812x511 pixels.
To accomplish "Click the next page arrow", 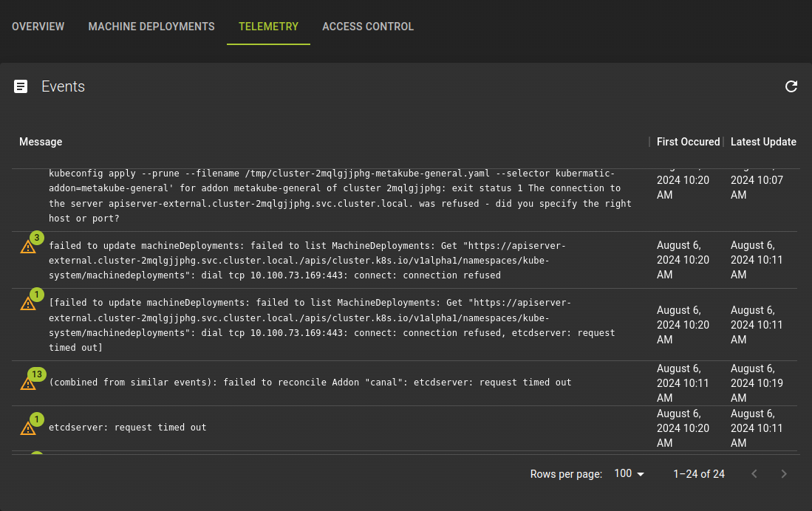I will point(783,473).
